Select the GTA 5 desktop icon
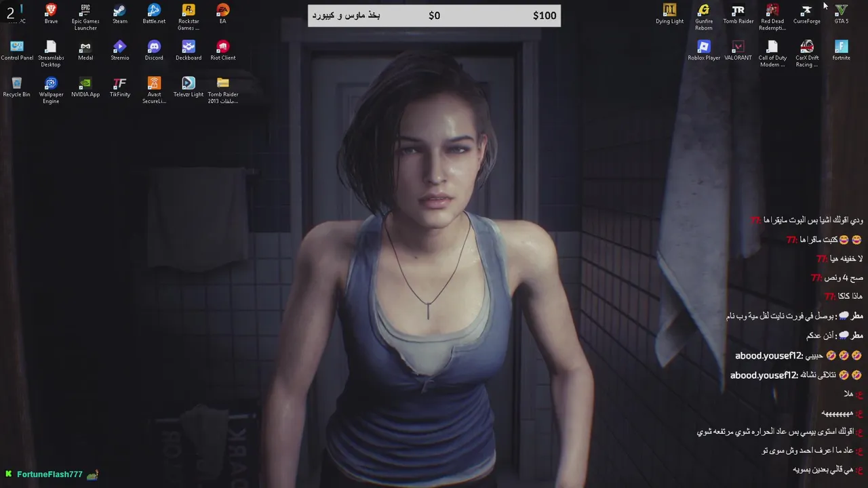 841,14
